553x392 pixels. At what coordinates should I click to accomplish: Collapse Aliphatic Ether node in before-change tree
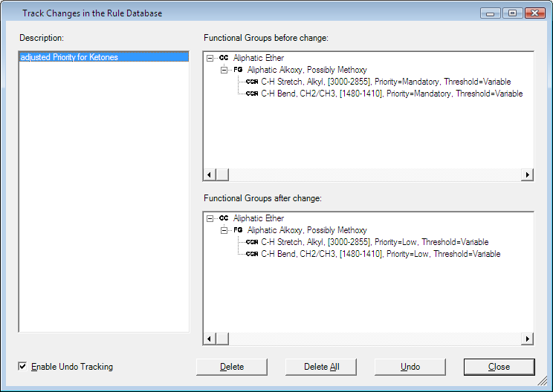(x=211, y=58)
